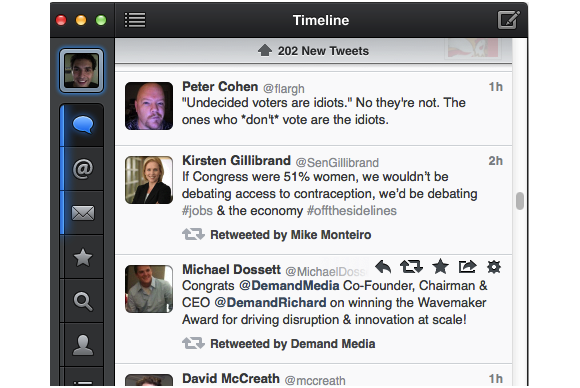Open Direct Messages envelope in sidebar
Viewport: 580px width, 388px height.
[83, 213]
